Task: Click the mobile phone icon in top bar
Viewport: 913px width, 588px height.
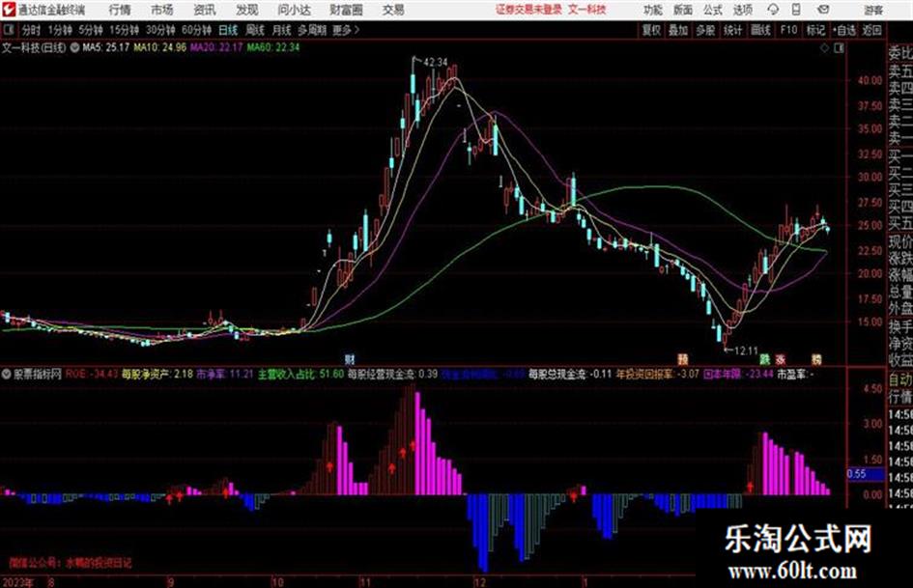Action: 796,10
